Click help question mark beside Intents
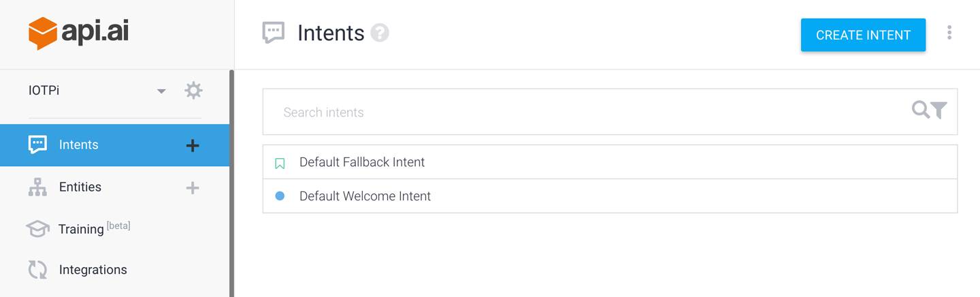The image size is (980, 297). tap(380, 33)
